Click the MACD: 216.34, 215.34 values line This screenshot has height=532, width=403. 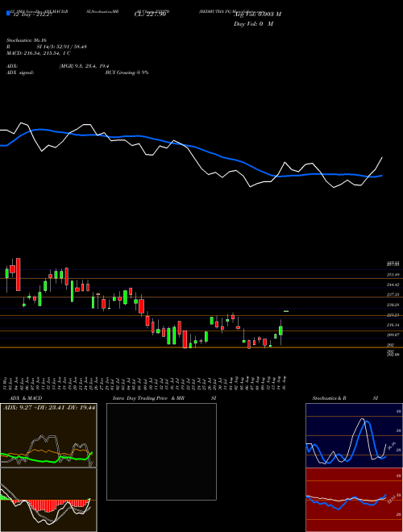click(x=39, y=53)
